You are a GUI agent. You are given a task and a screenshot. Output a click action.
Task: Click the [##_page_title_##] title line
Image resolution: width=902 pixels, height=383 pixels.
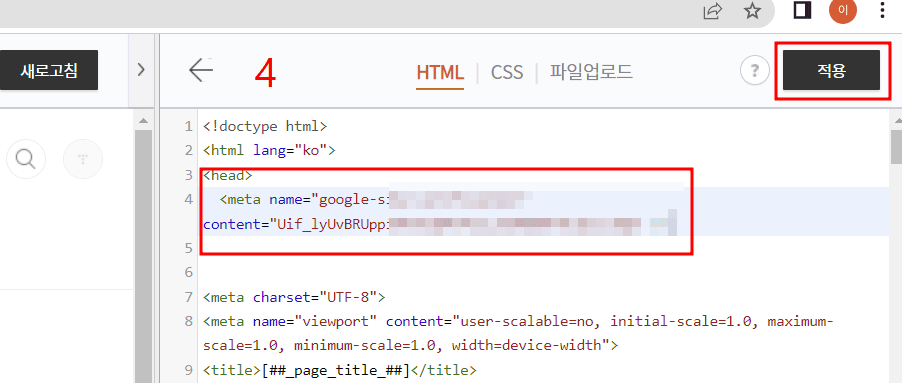pos(339,370)
